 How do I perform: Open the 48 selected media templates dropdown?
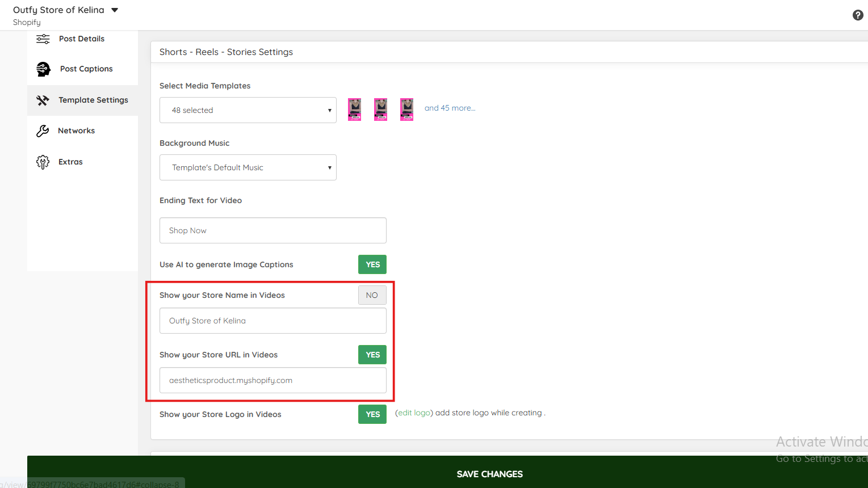pyautogui.click(x=248, y=110)
